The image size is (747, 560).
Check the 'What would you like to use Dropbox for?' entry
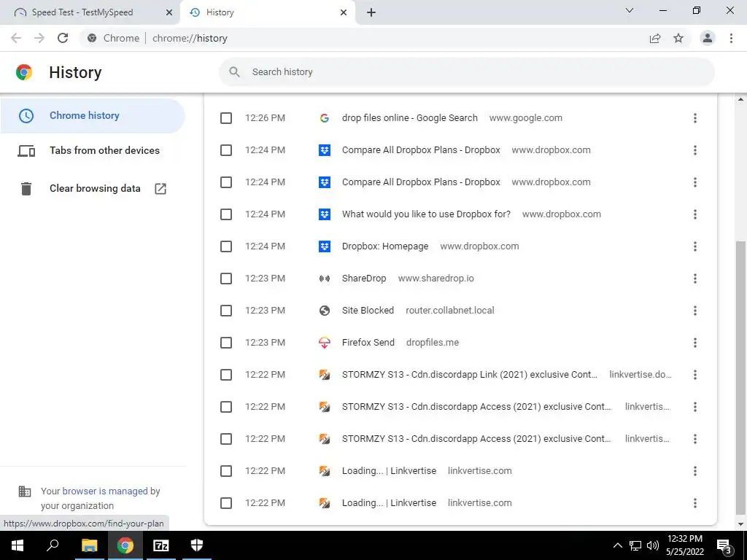pos(226,214)
